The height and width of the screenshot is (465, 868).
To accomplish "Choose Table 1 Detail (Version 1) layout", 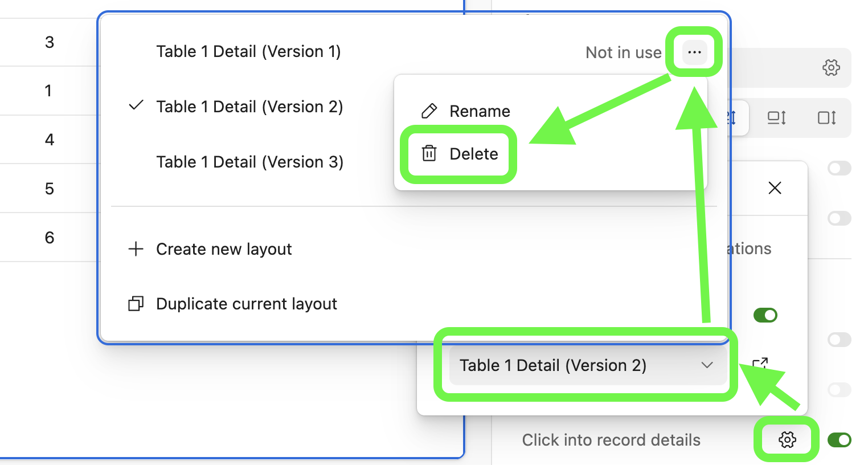I will point(248,51).
